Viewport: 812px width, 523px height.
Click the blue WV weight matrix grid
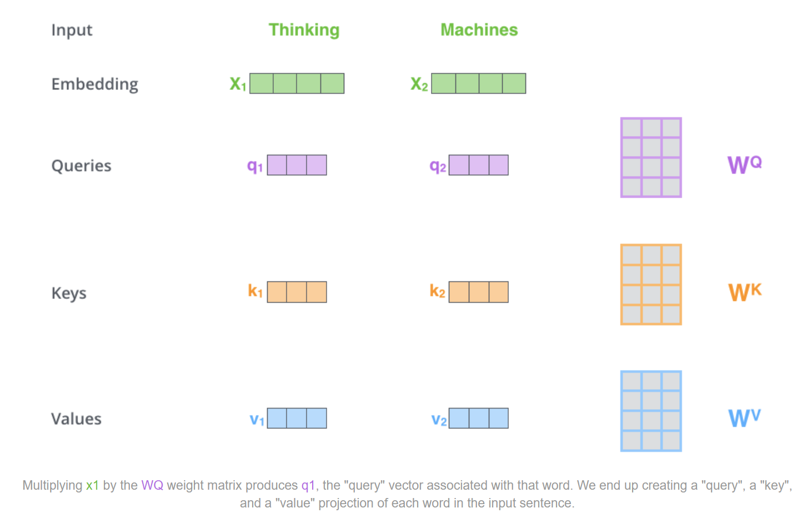651,411
